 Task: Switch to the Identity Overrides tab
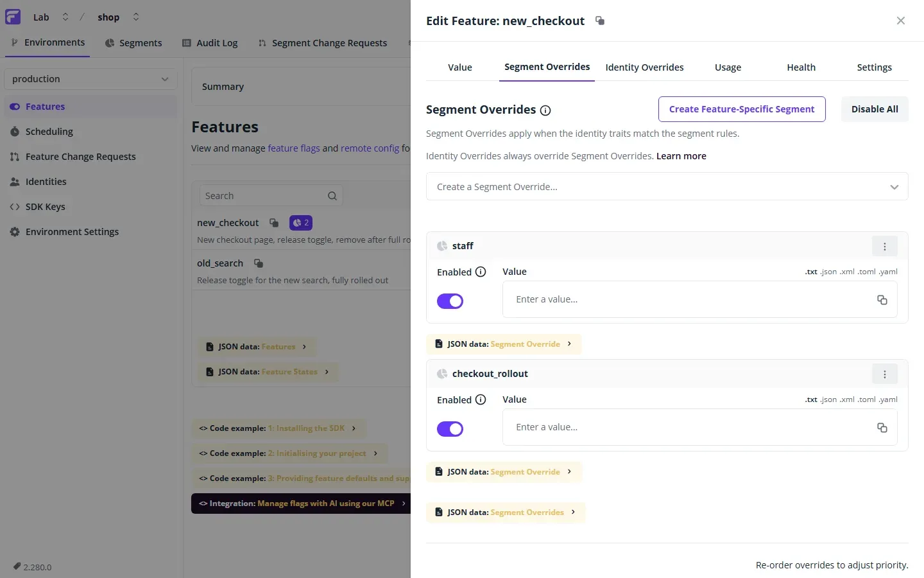pos(644,67)
